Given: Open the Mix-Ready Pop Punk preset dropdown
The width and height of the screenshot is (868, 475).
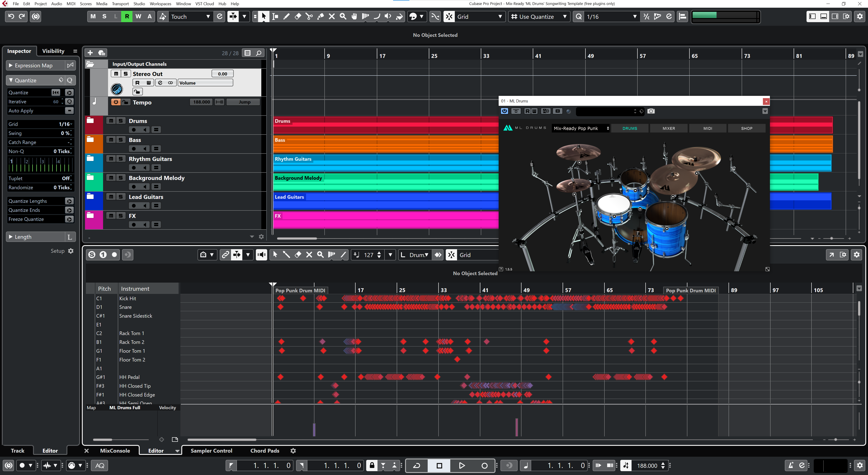Looking at the screenshot, I should pos(581,128).
